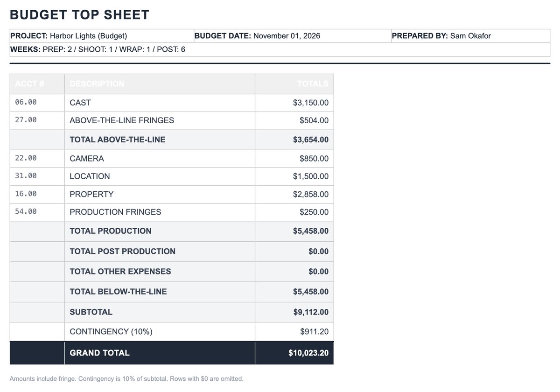The height and width of the screenshot is (392, 560).
Task: Select account number 06.00
Action: 26,102
